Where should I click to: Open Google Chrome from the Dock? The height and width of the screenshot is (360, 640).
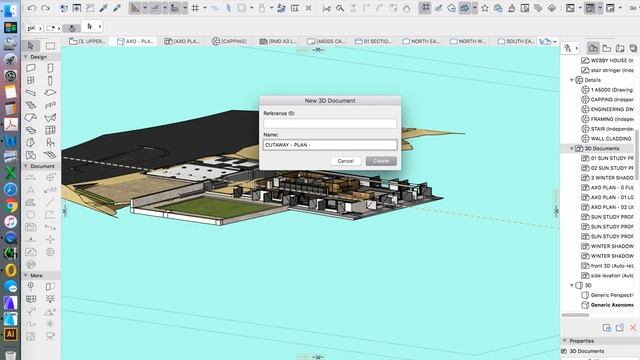pos(10,205)
